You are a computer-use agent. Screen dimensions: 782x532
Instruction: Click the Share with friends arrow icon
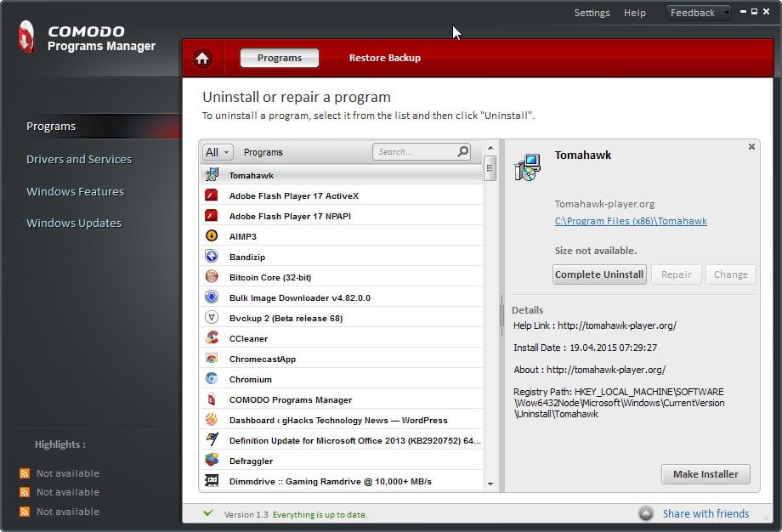pos(647,514)
